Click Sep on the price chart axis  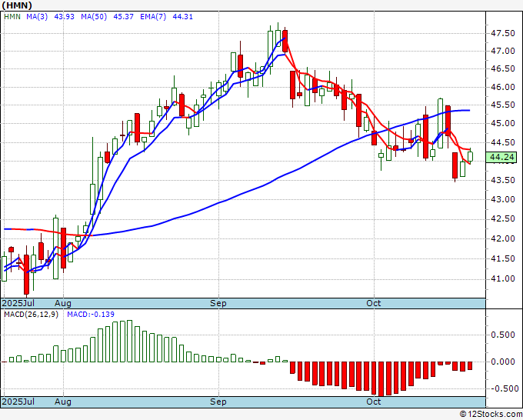point(218,303)
